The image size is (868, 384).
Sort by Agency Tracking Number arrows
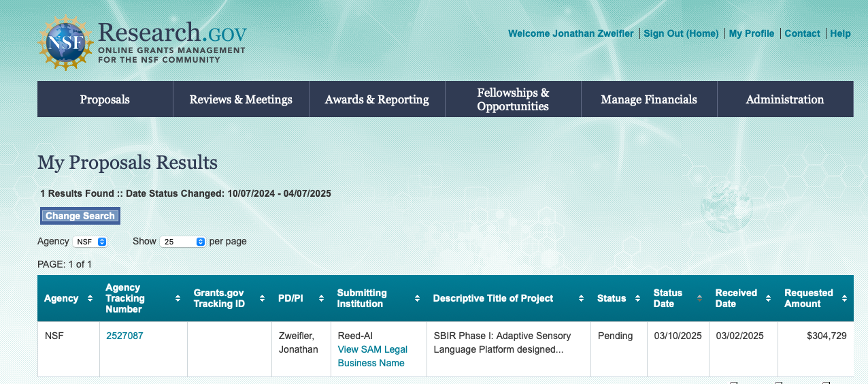pyautogui.click(x=178, y=299)
